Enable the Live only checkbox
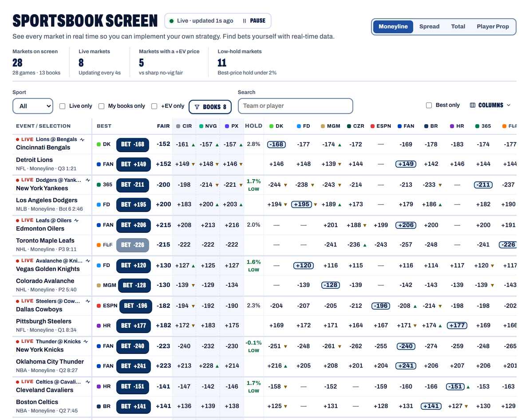Image resolution: width=529 pixels, height=420 pixels. click(63, 106)
